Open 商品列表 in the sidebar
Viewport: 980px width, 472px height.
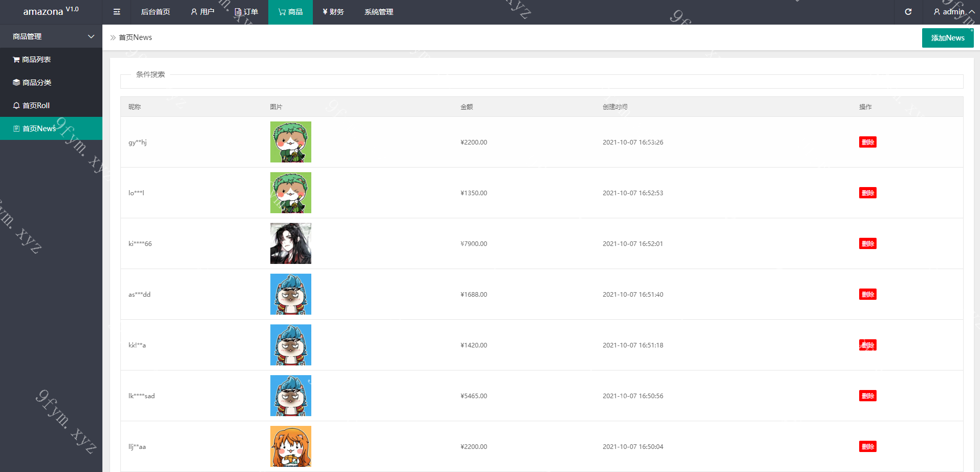pyautogui.click(x=51, y=59)
